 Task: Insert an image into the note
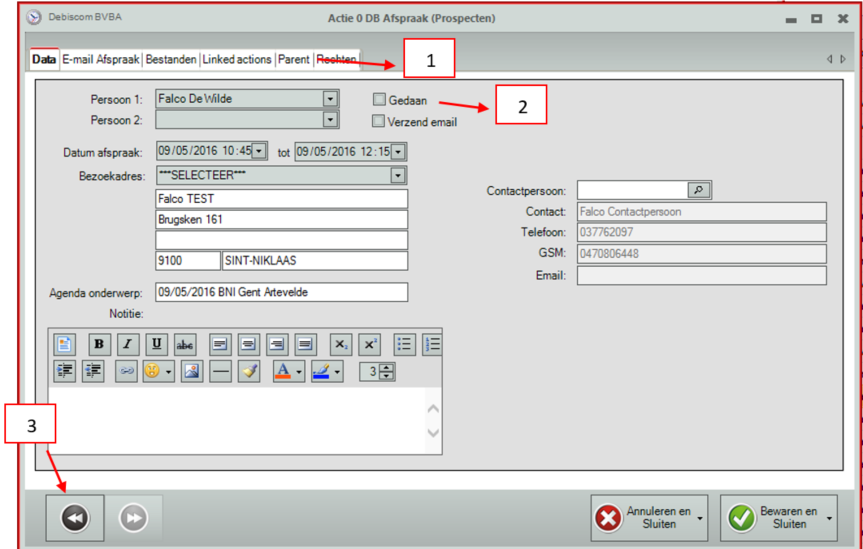(192, 371)
